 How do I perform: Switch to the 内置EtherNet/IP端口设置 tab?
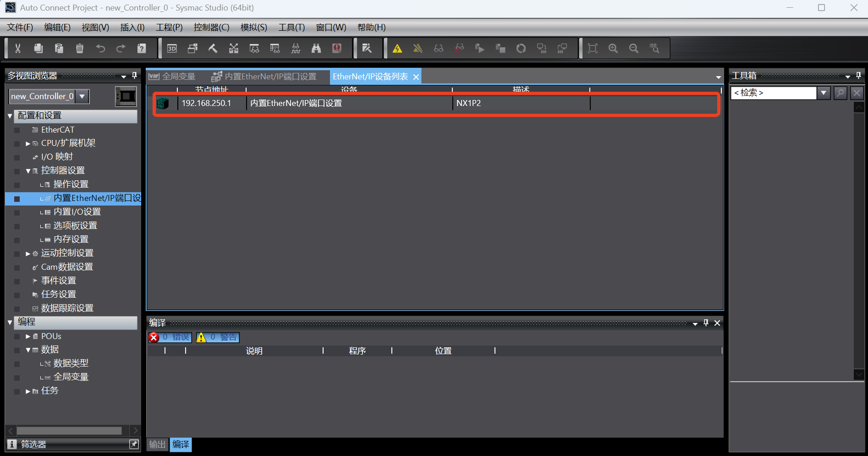pyautogui.click(x=264, y=77)
